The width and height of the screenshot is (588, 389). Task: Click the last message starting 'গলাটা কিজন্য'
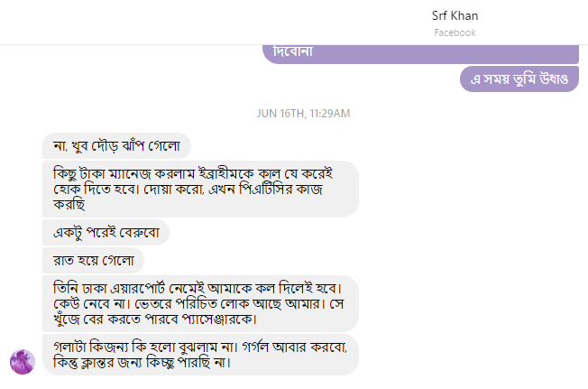[x=200, y=354]
